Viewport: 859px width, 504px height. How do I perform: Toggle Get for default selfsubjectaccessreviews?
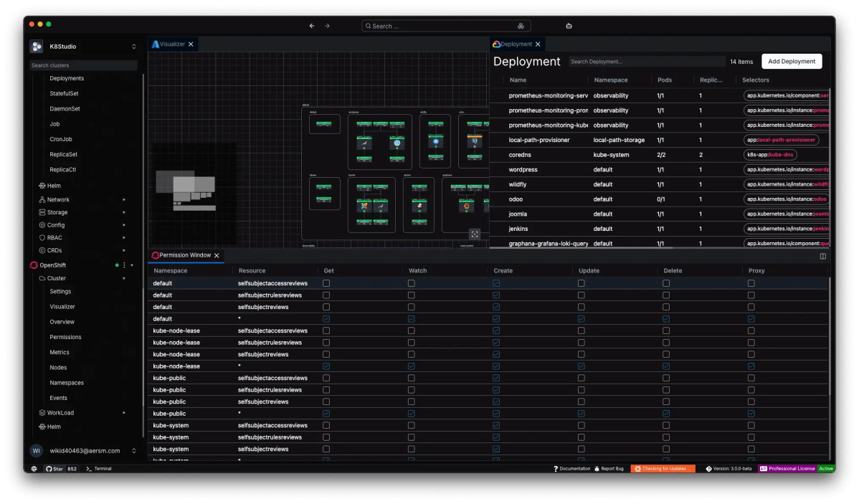[326, 283]
